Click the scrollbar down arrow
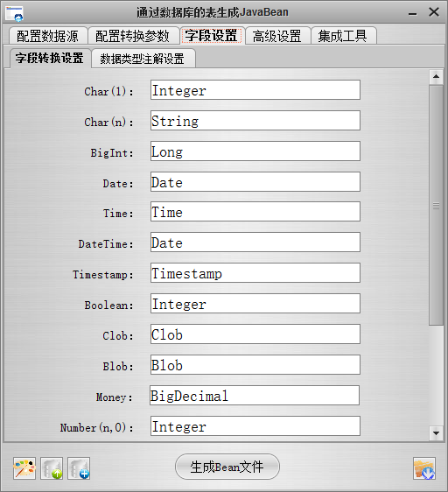 click(x=436, y=433)
